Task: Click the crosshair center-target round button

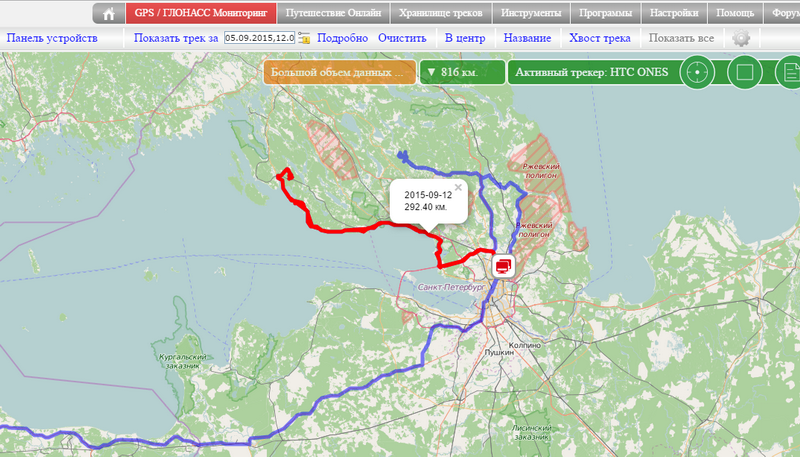Action: pyautogui.click(x=698, y=73)
